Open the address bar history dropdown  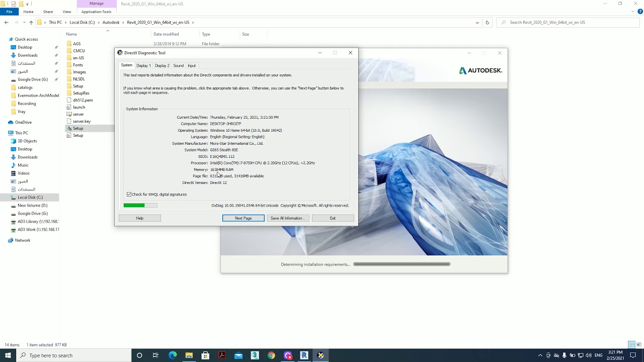coord(477,22)
